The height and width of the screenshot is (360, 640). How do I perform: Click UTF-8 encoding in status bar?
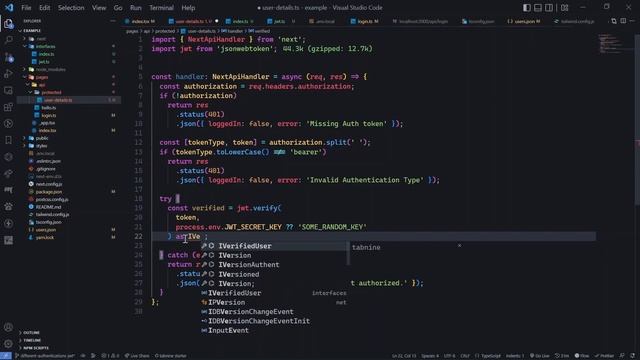449,356
